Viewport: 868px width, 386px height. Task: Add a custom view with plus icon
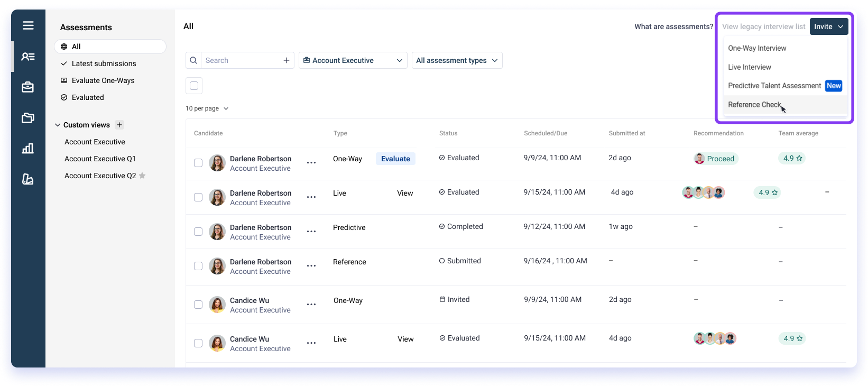pos(120,125)
